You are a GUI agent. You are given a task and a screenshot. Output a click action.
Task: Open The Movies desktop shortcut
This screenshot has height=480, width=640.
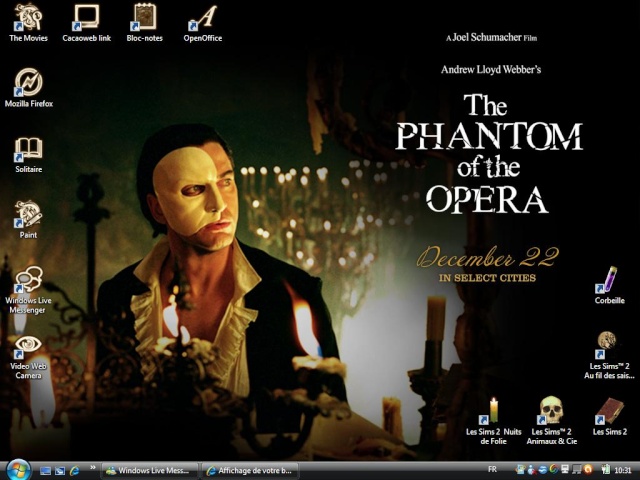click(28, 22)
